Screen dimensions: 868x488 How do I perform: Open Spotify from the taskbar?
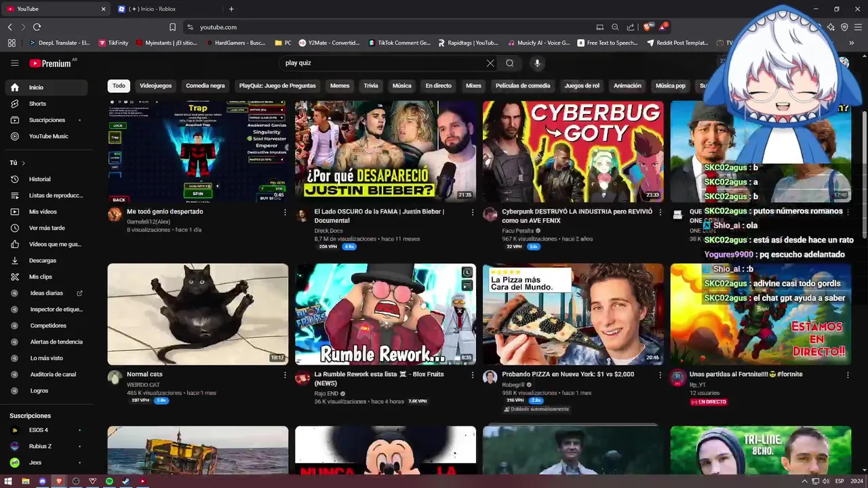point(109,481)
